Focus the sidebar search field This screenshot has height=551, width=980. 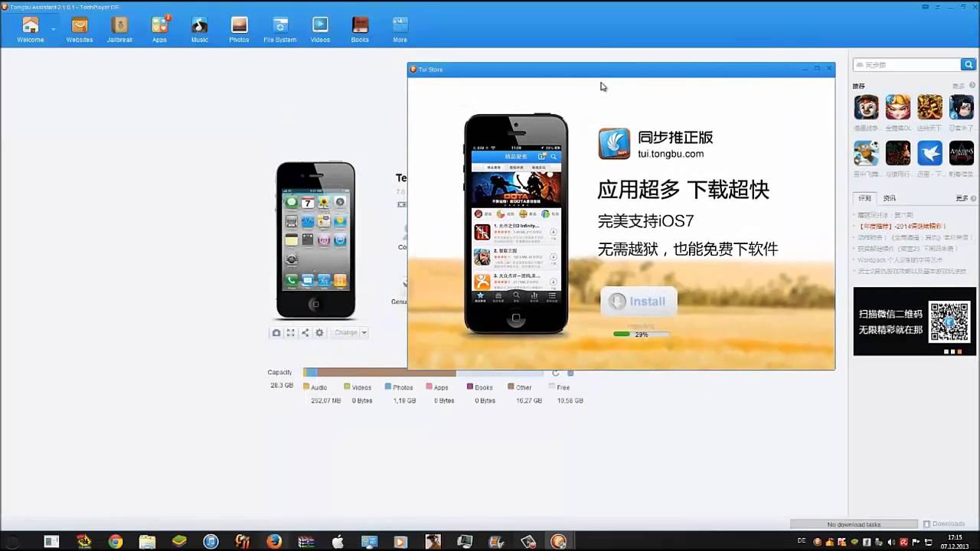907,65
